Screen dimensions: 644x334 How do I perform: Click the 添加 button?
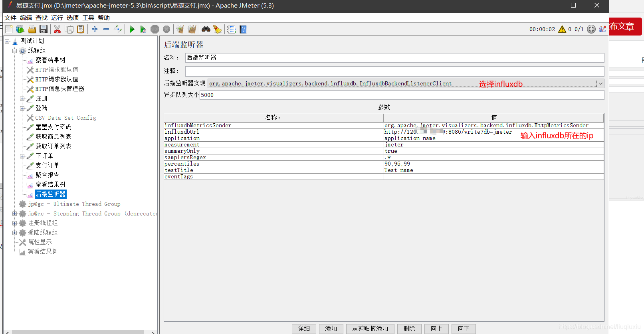(331, 329)
